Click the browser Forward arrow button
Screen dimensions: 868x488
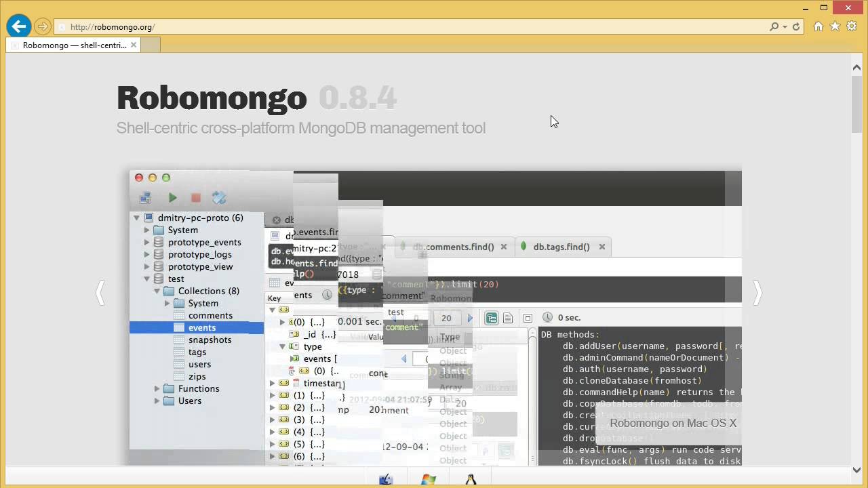click(x=43, y=26)
